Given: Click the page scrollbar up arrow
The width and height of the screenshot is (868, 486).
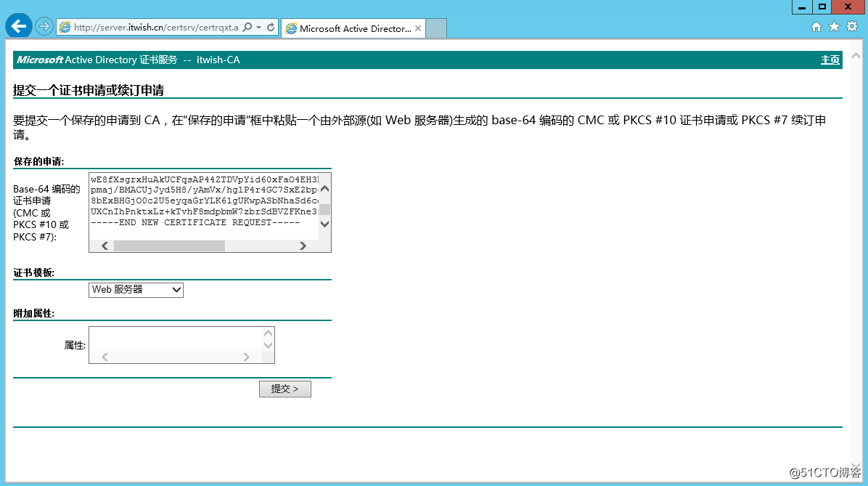Looking at the screenshot, I should [856, 56].
